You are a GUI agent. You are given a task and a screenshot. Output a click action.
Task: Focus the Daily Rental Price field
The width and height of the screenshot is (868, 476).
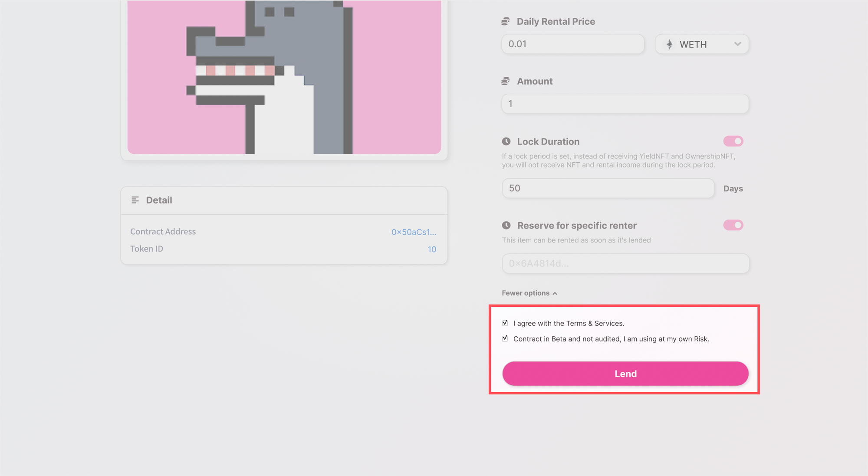click(x=573, y=44)
